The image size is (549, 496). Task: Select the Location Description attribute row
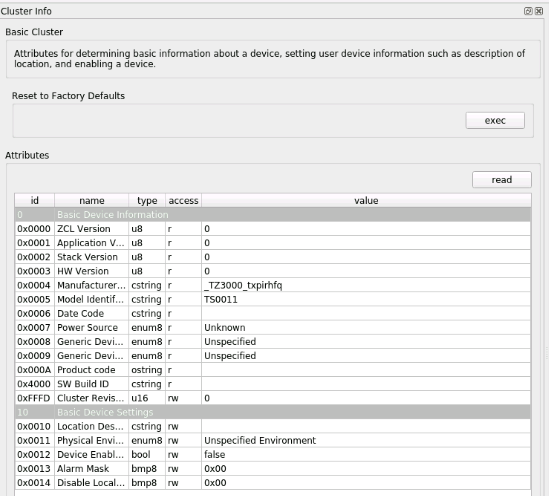click(273, 426)
